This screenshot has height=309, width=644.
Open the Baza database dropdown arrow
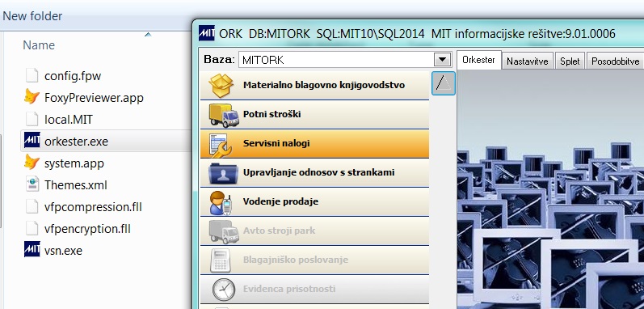pos(442,60)
